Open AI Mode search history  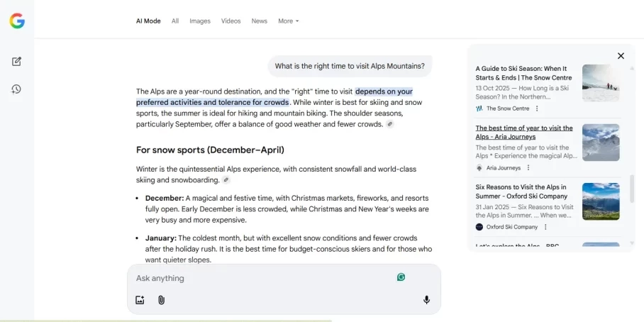pos(17,89)
